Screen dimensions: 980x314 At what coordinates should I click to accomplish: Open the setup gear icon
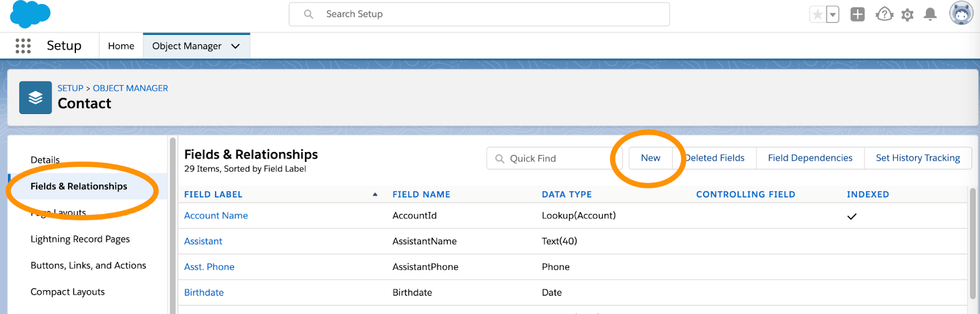point(908,15)
